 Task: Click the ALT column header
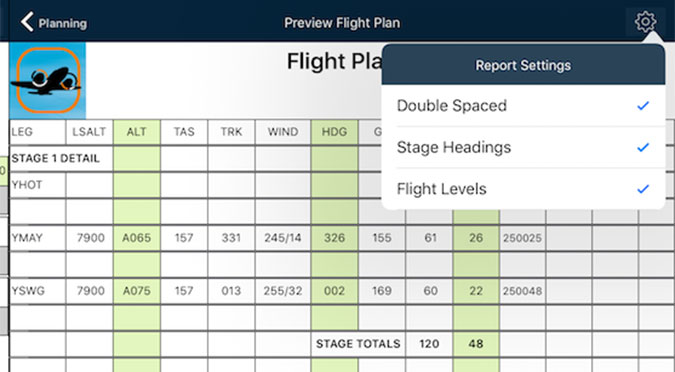point(136,132)
